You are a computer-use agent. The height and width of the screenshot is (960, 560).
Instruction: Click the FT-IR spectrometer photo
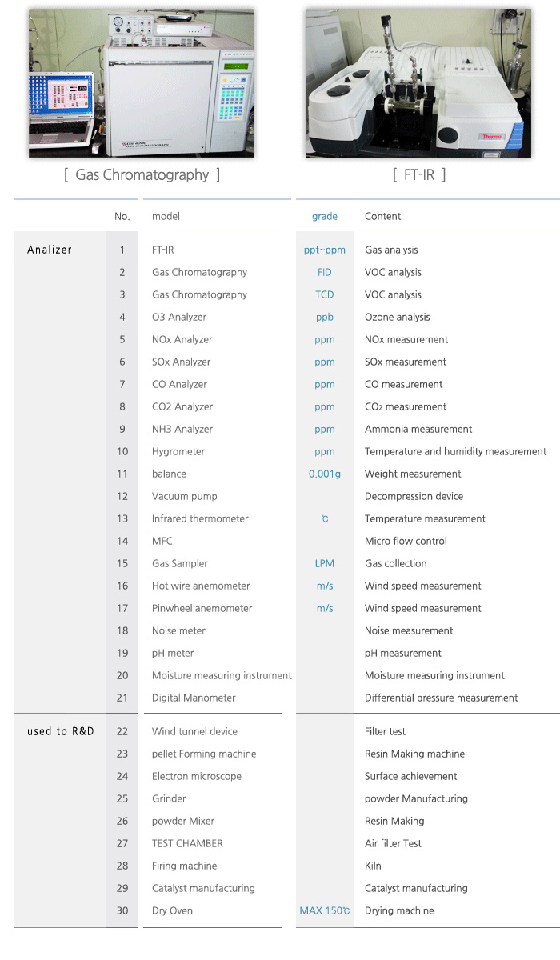418,83
